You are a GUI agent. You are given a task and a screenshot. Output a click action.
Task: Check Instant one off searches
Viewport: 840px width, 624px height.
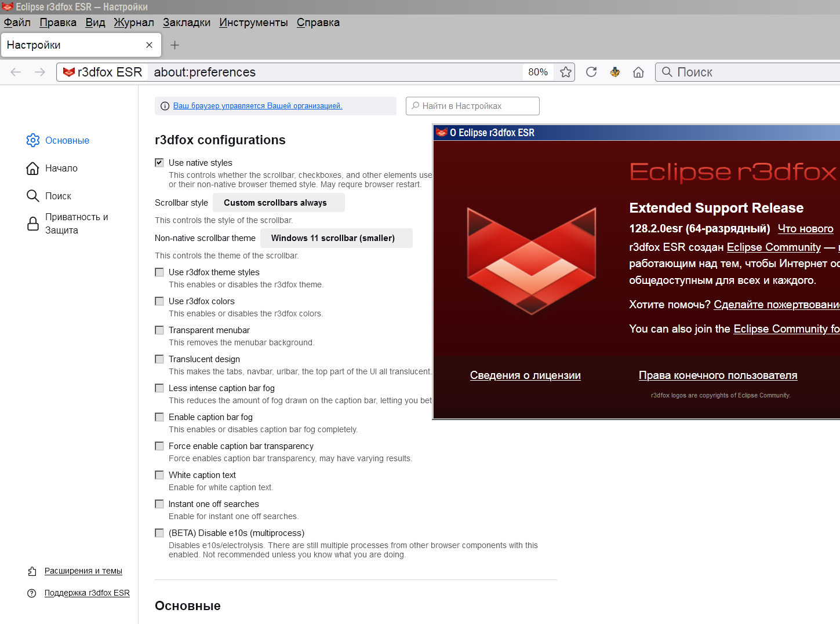click(x=159, y=504)
